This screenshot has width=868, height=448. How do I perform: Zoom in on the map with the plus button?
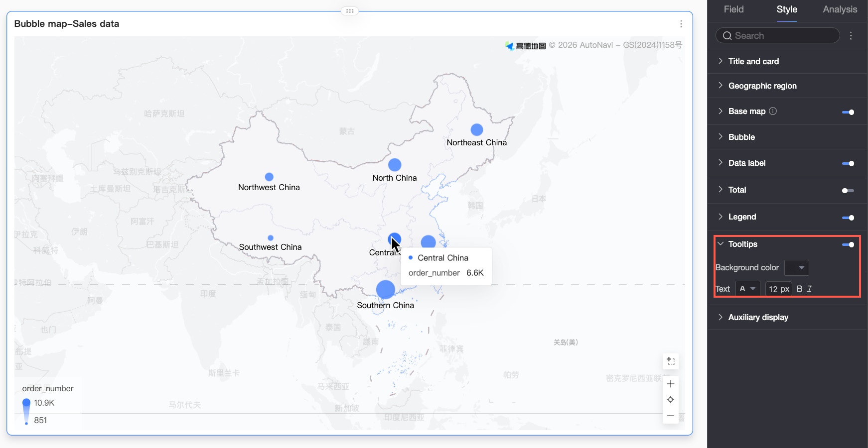(671, 384)
